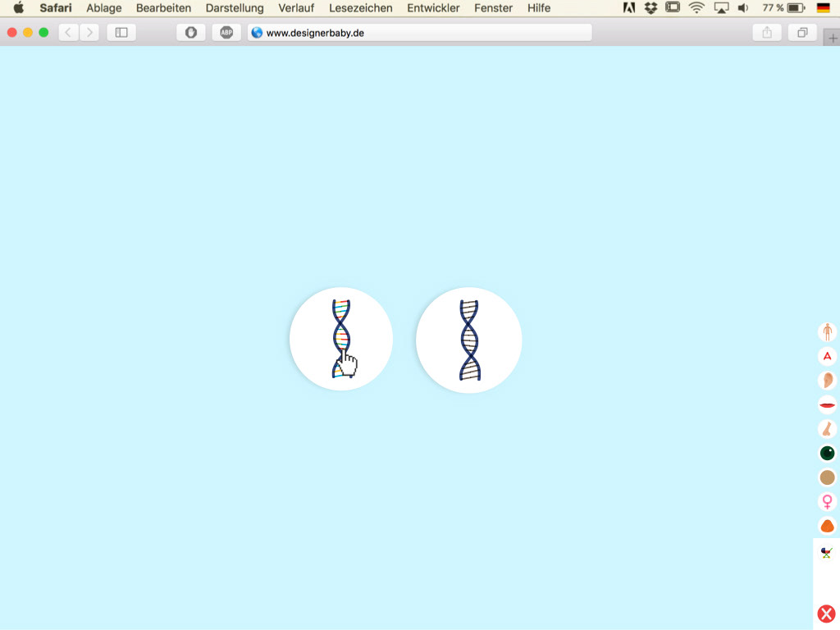Click the globe site icon in address bar
Screen dimensions: 840x630
coord(257,33)
